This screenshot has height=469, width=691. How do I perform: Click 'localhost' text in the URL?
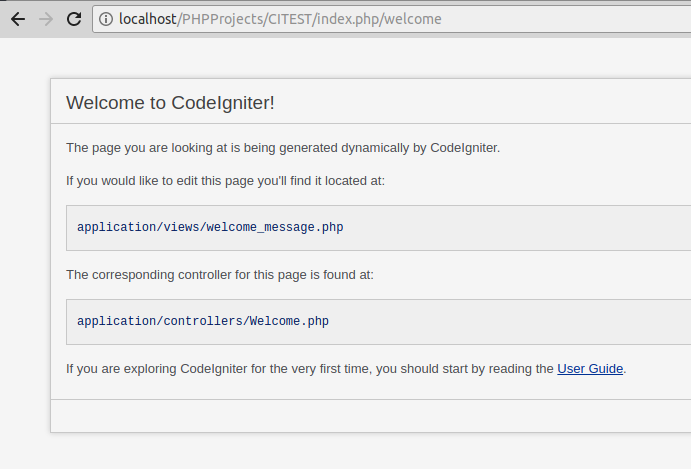[148, 19]
